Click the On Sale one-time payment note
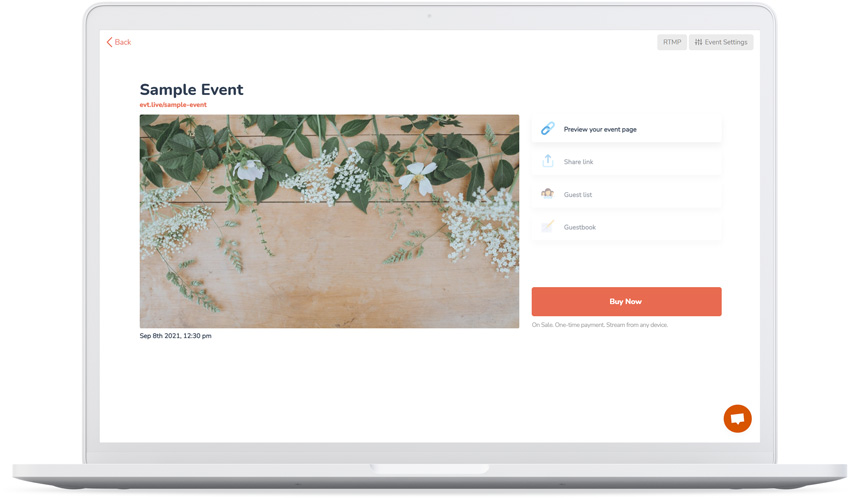Image resolution: width=850 pixels, height=498 pixels. (600, 325)
